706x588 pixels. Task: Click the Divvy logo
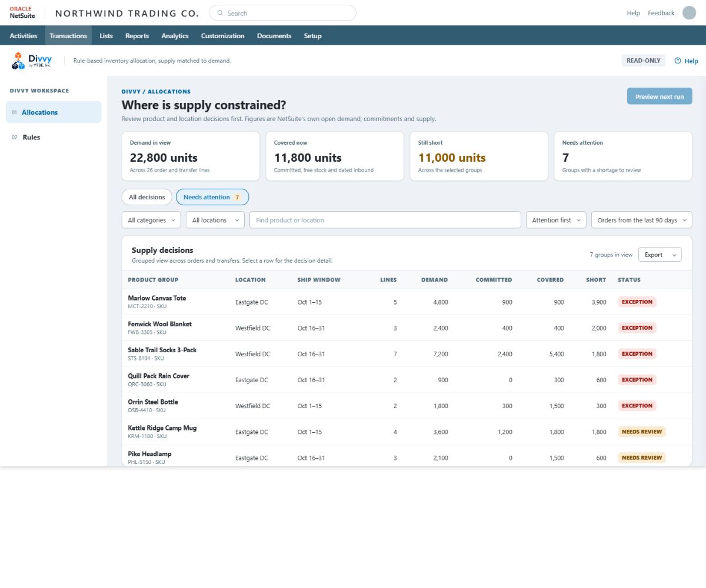[x=32, y=60]
